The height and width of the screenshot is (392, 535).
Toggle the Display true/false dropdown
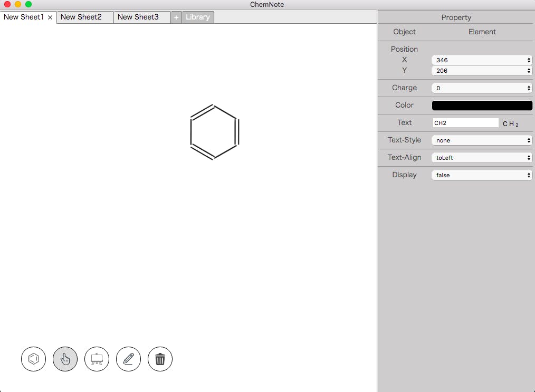482,175
